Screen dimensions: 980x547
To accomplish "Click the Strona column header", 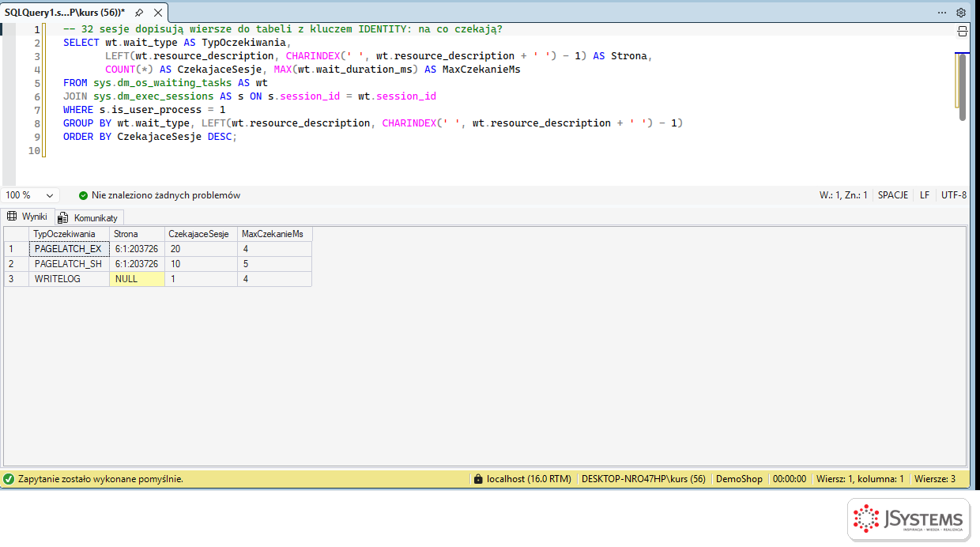I will (x=137, y=234).
